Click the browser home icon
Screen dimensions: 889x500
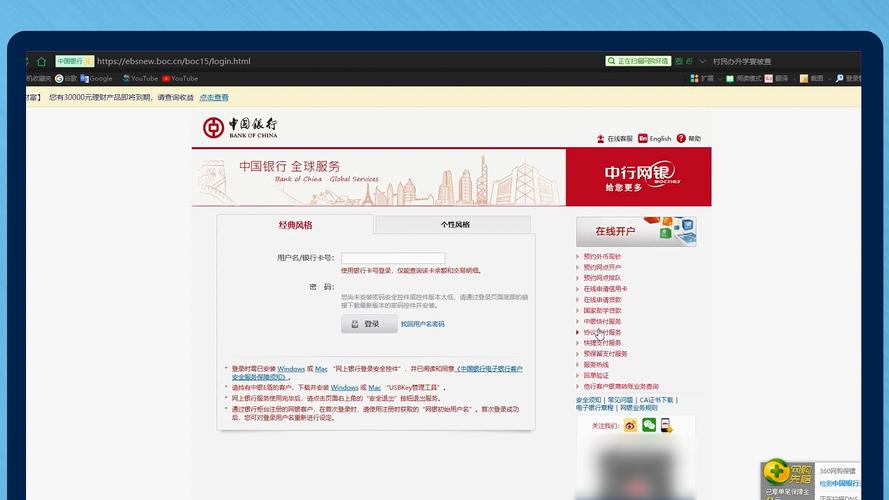coord(41,61)
